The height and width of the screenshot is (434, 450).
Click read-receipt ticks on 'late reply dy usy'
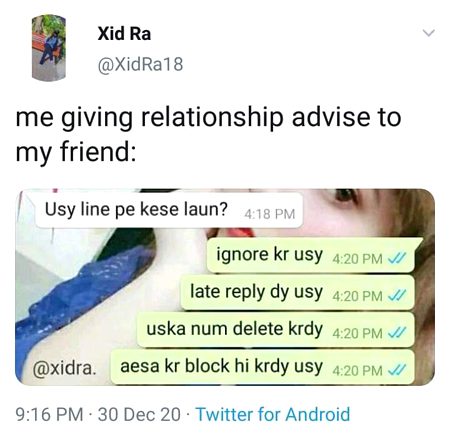click(397, 296)
